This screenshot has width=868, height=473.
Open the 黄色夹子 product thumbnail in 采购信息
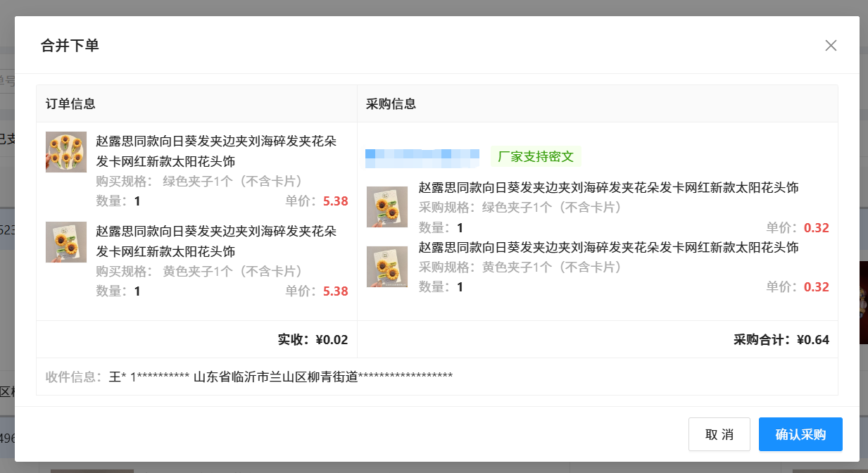(387, 267)
